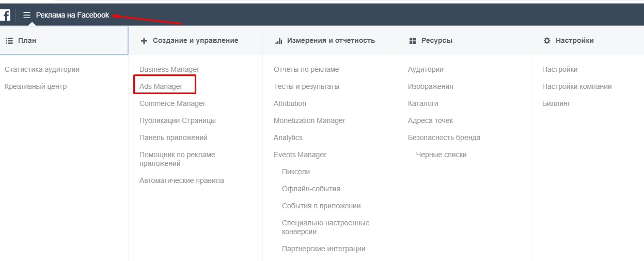Click the gear icon beside Настройки header
Image resolution: width=644 pixels, height=261 pixels.
(x=547, y=40)
